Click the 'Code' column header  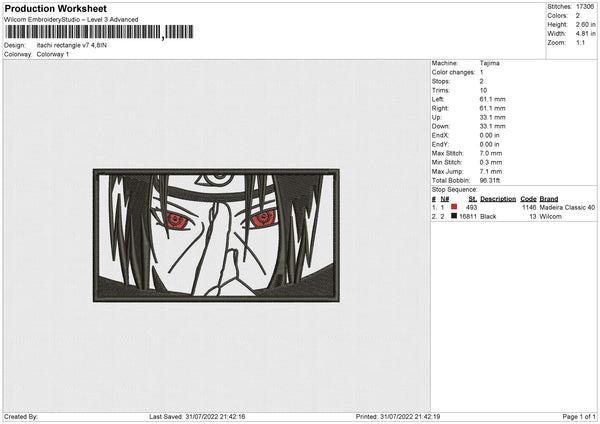[528, 199]
